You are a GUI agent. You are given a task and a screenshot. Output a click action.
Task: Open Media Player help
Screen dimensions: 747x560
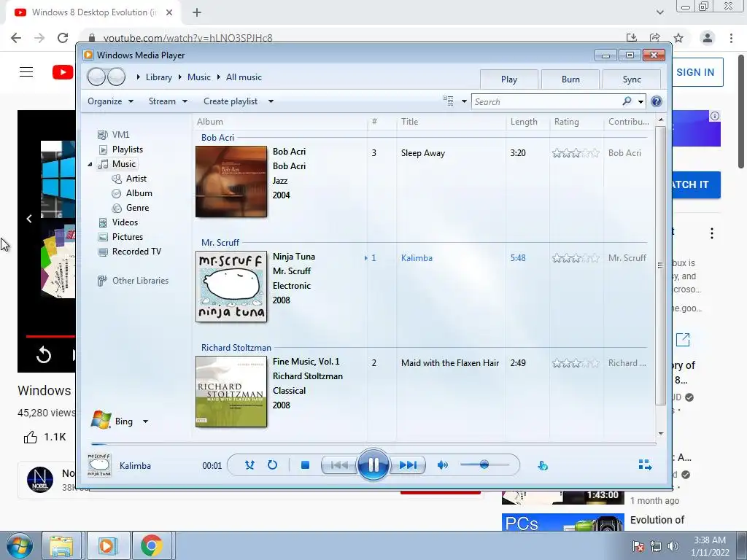point(657,101)
